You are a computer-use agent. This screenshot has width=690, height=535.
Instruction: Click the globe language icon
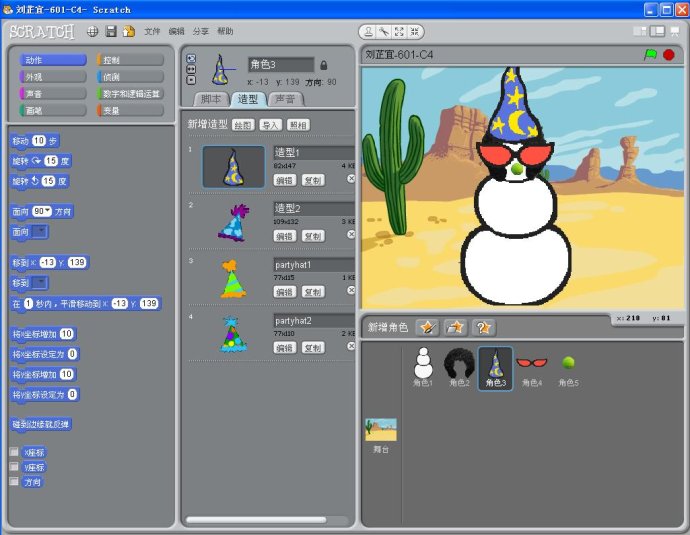tap(93, 32)
